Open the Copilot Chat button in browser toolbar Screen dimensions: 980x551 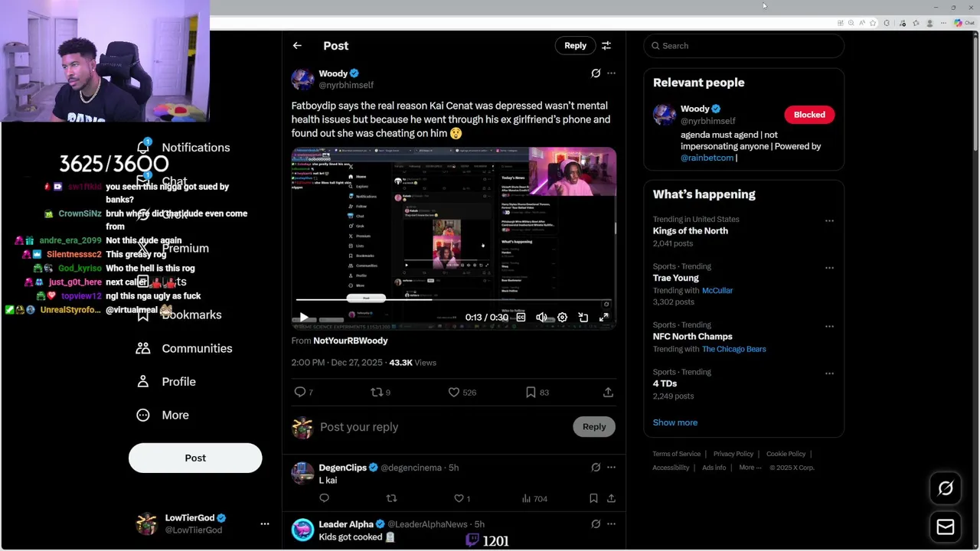[965, 23]
